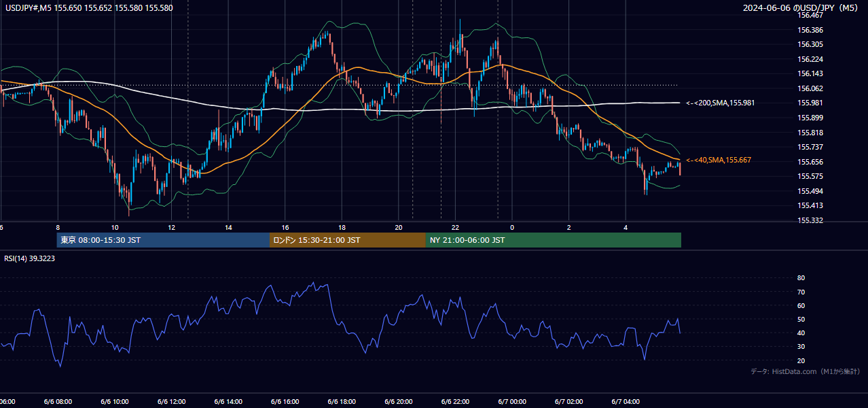Click price axis value 156.467

pyautogui.click(x=810, y=15)
